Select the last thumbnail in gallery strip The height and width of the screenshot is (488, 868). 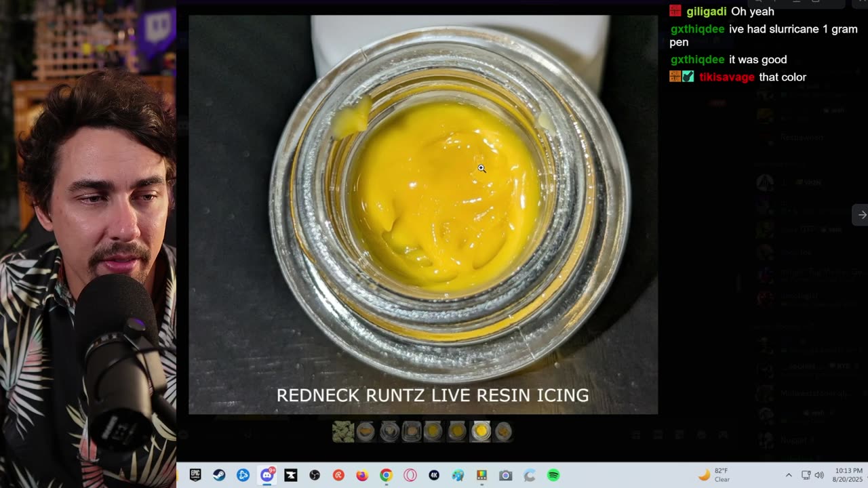click(503, 431)
